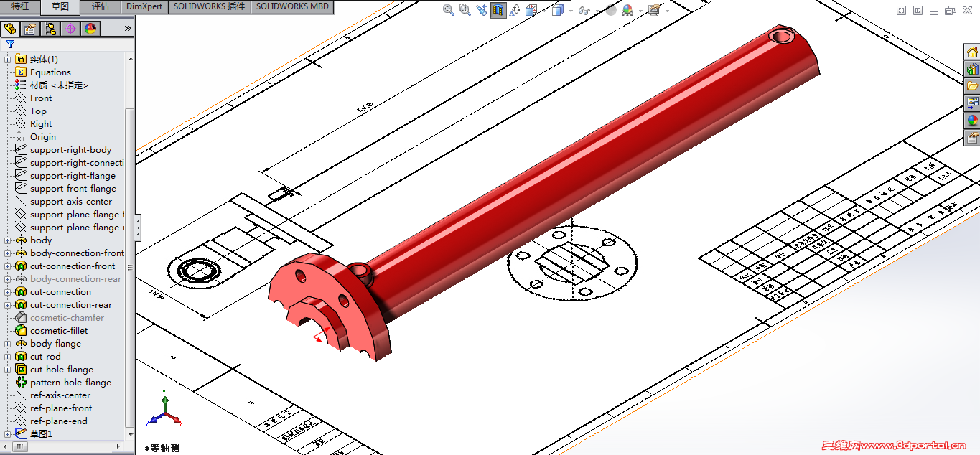Expand the cut-rod feature node
This screenshot has height=455, width=980.
click(x=8, y=357)
